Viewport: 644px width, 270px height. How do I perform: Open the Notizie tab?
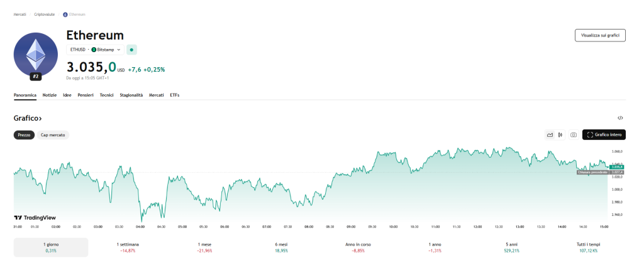click(50, 95)
